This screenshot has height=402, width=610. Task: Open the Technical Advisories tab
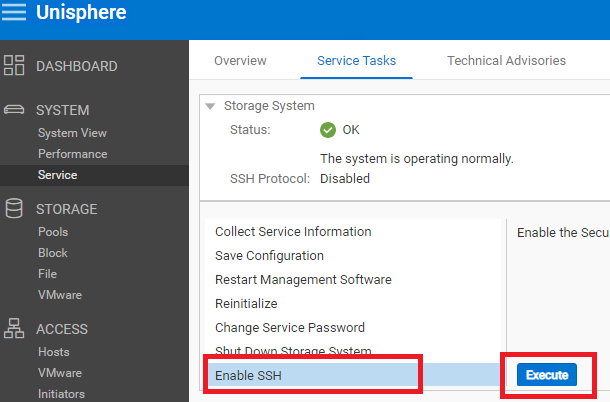tap(506, 61)
